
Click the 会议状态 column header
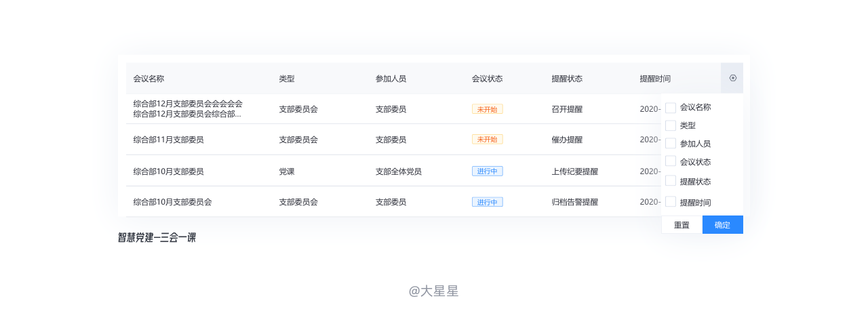click(x=487, y=79)
